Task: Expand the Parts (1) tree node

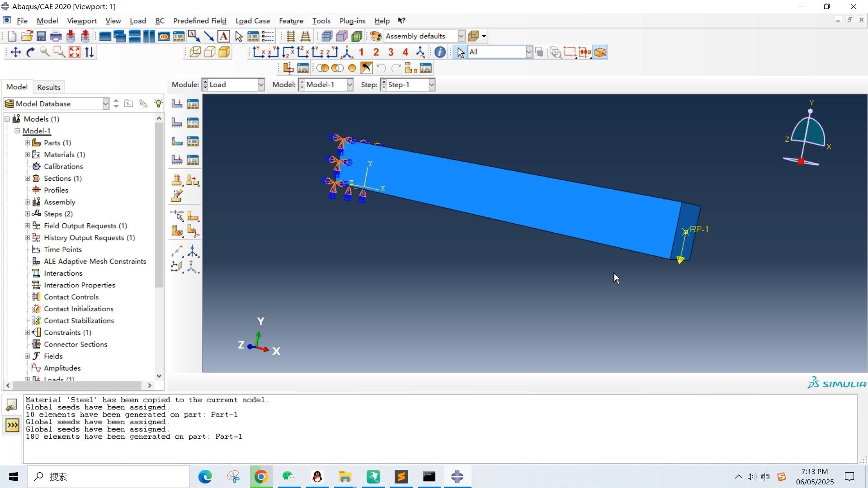Action: [x=27, y=143]
